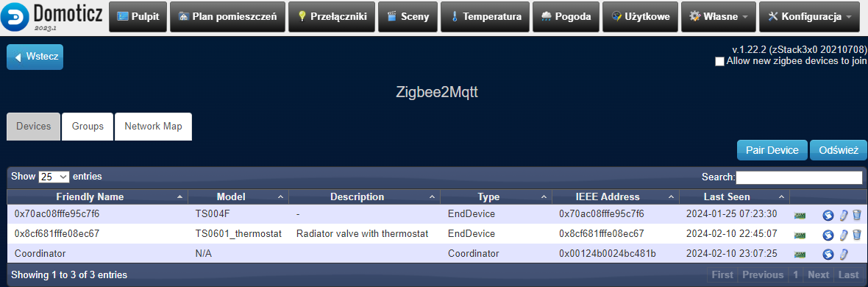Viewport: 868px width, 287px height.
Task: Open scroll log icon for Coordinator row
Action: (x=828, y=255)
